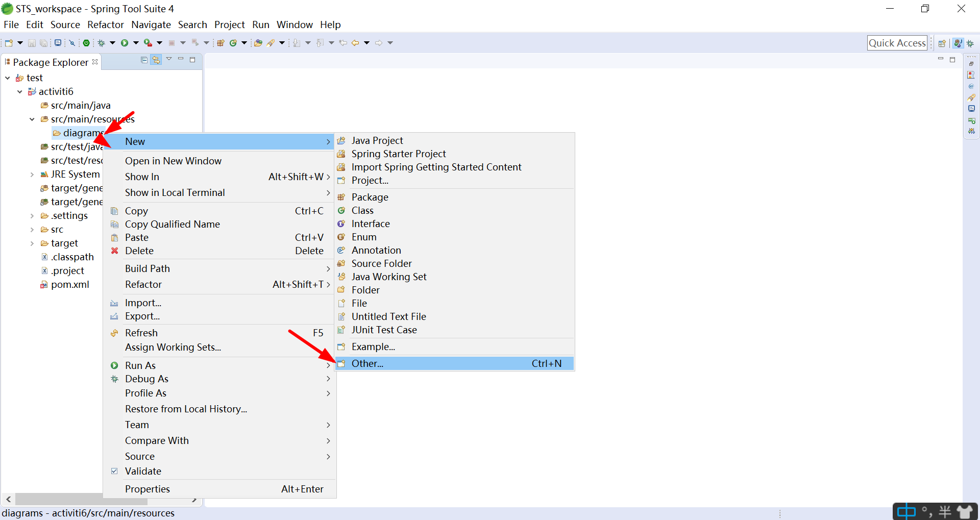
Task: Click the yellow Back navigation arrow
Action: pos(355,43)
